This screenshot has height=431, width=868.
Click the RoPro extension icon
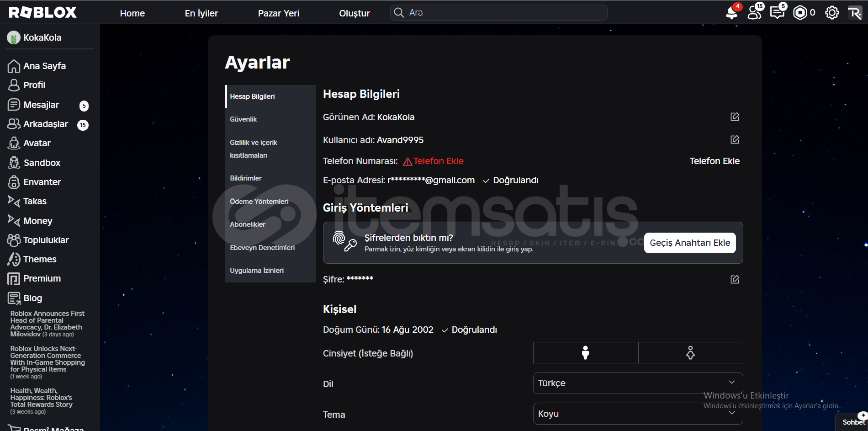(855, 12)
